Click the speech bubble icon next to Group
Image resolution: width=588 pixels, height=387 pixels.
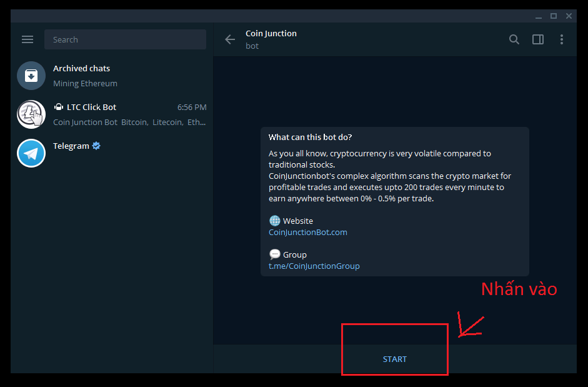coord(274,254)
